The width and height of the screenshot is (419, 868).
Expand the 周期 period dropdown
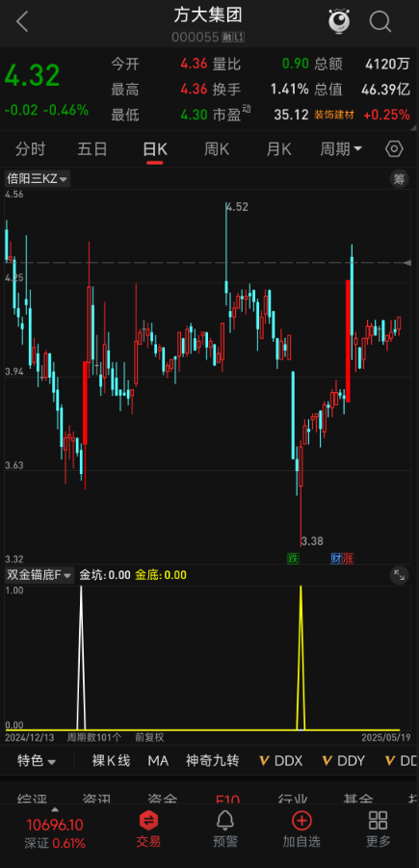[x=341, y=149]
